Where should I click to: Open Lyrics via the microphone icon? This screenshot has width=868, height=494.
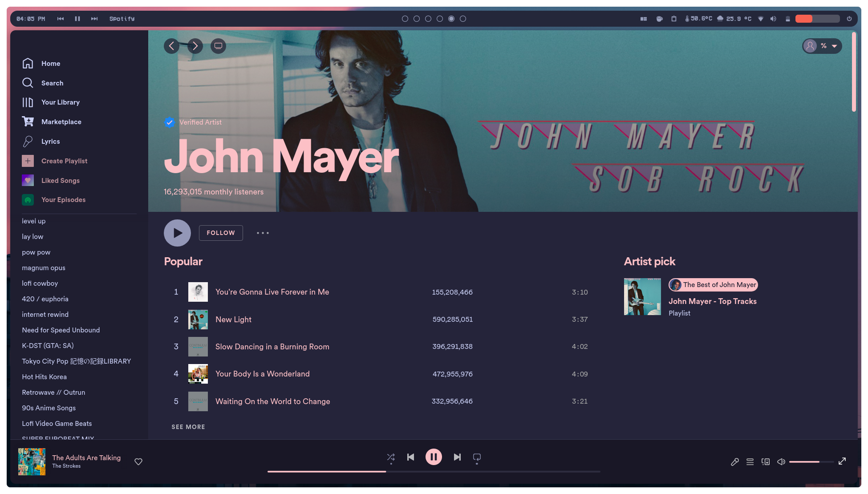[28, 142]
